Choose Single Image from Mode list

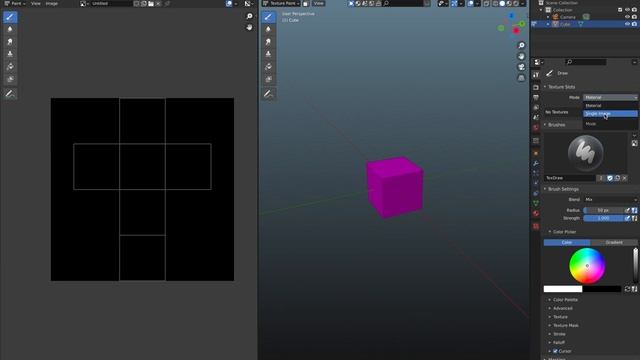coord(610,114)
